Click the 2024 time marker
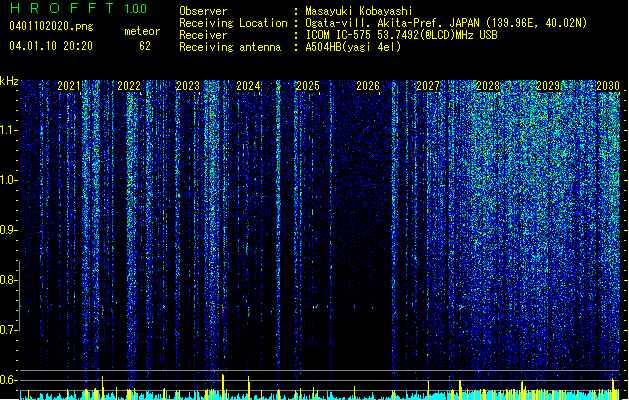629x400 pixels. click(x=248, y=86)
